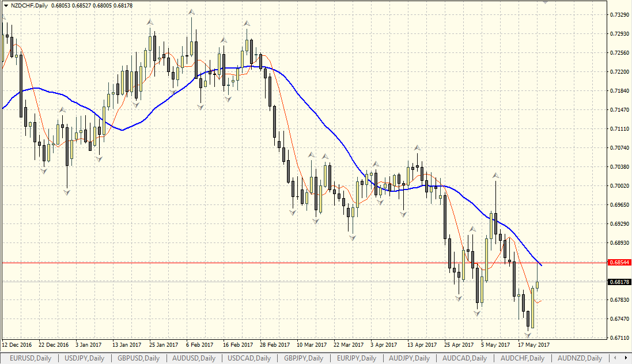
Task: Select the GBPUSD,Daily chart tab
Action: click(139, 358)
